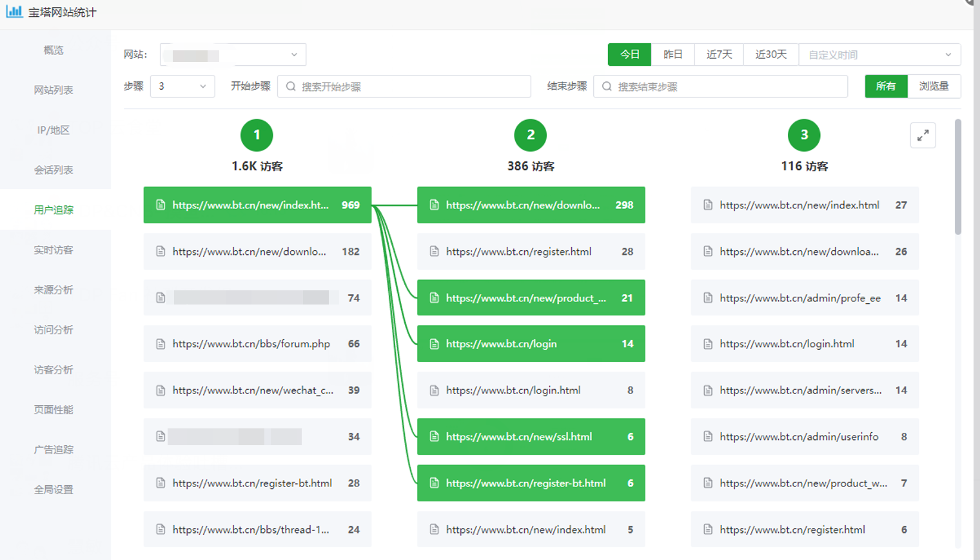Open 会话列表 in sidebar

click(x=54, y=170)
